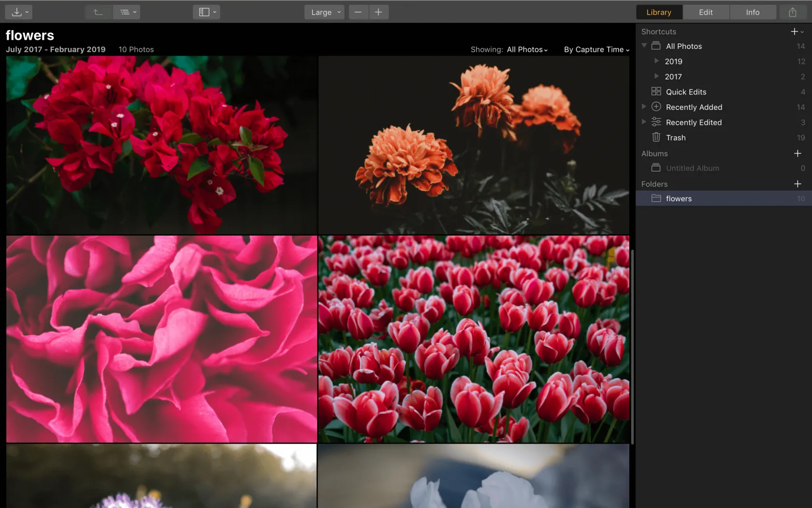Open the import photos dropdown
Screen dimensions: 812x508
click(18, 12)
